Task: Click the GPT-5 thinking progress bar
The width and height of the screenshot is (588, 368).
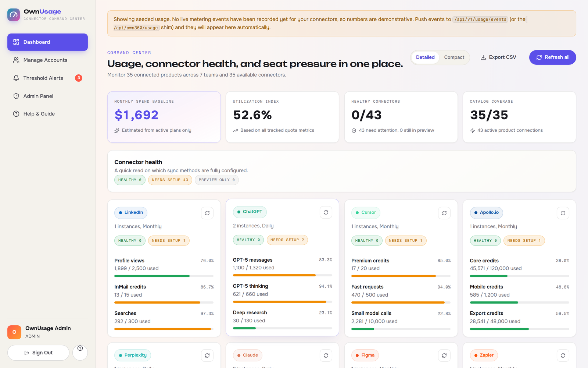Action: (x=283, y=302)
